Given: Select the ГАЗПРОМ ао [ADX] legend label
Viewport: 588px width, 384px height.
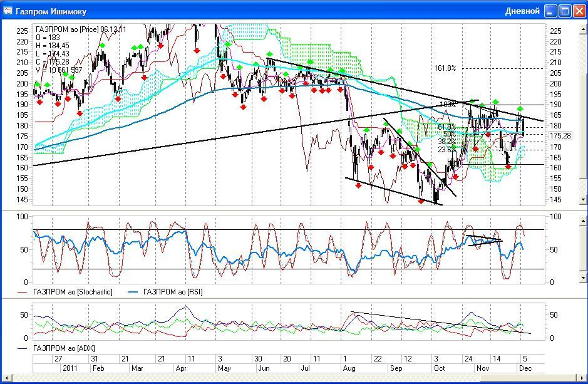Looking at the screenshot, I should pyautogui.click(x=64, y=348).
